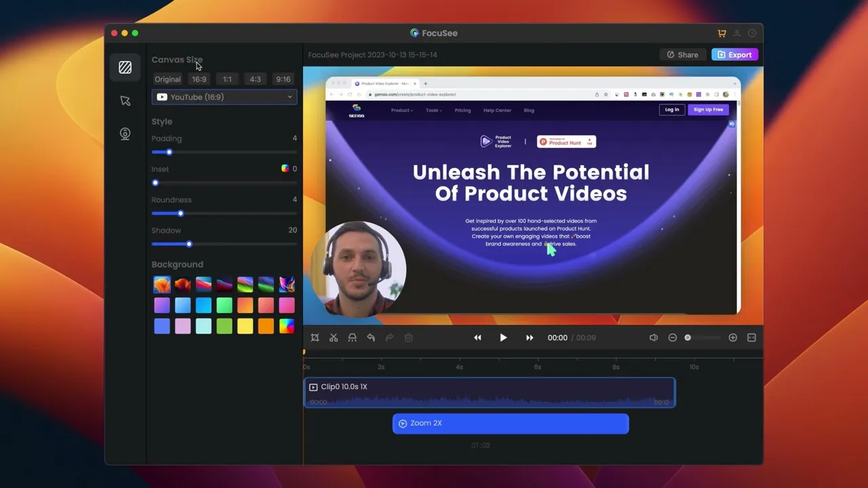Rewind the video playback
868x488 pixels.
pyautogui.click(x=477, y=338)
